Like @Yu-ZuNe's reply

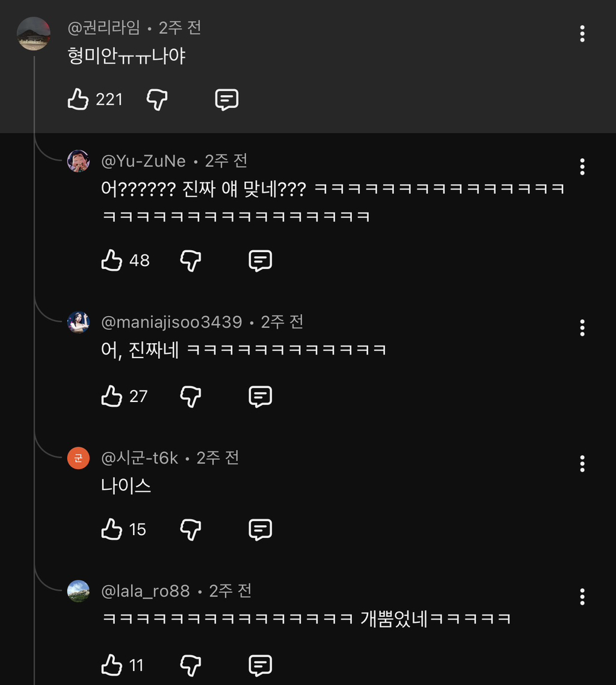pos(112,261)
